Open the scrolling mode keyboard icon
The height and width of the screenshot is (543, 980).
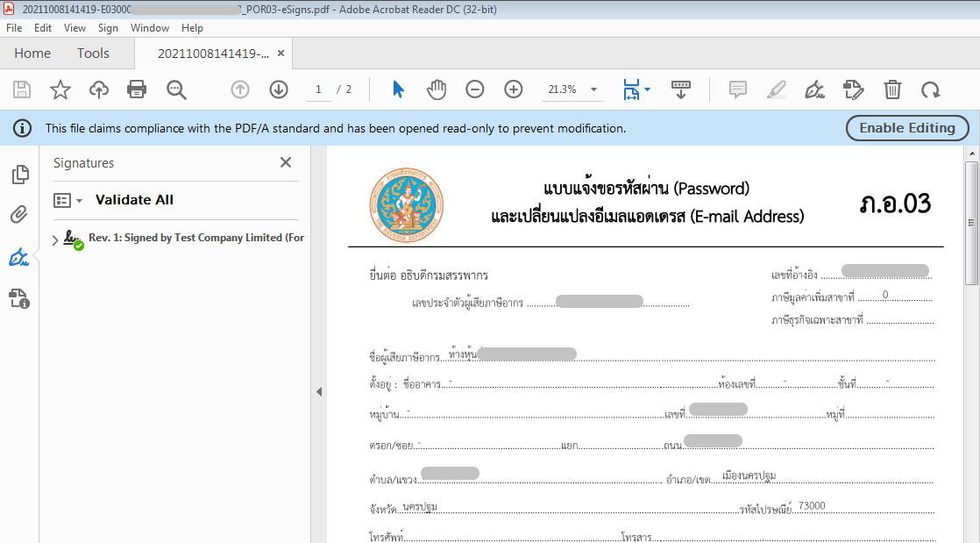[680, 89]
